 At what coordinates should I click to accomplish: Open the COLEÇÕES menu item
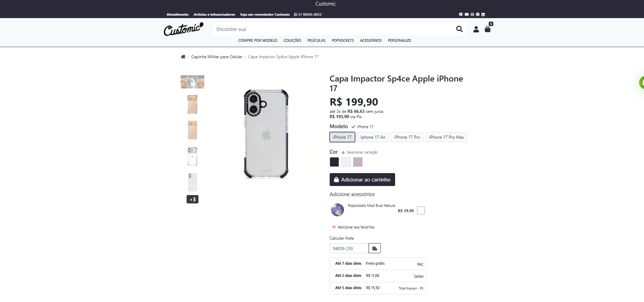[x=292, y=40]
